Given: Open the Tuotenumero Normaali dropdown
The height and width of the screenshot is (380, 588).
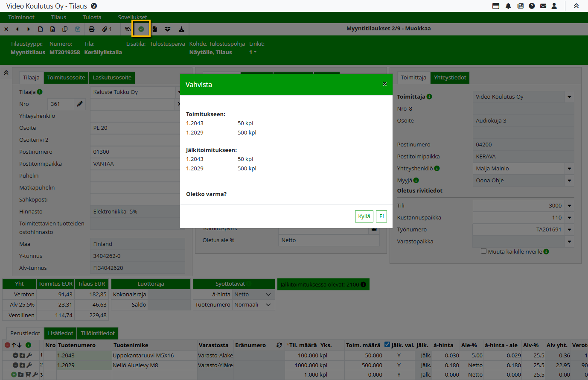Looking at the screenshot, I should coord(268,305).
